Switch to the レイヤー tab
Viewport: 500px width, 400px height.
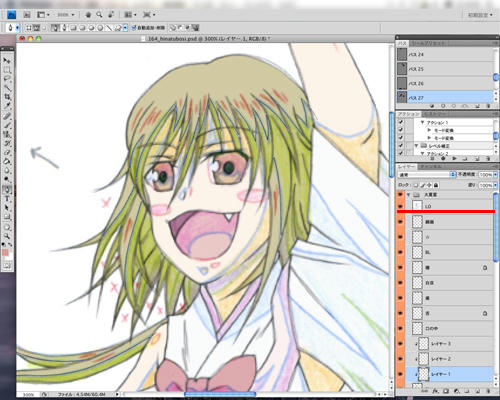406,166
